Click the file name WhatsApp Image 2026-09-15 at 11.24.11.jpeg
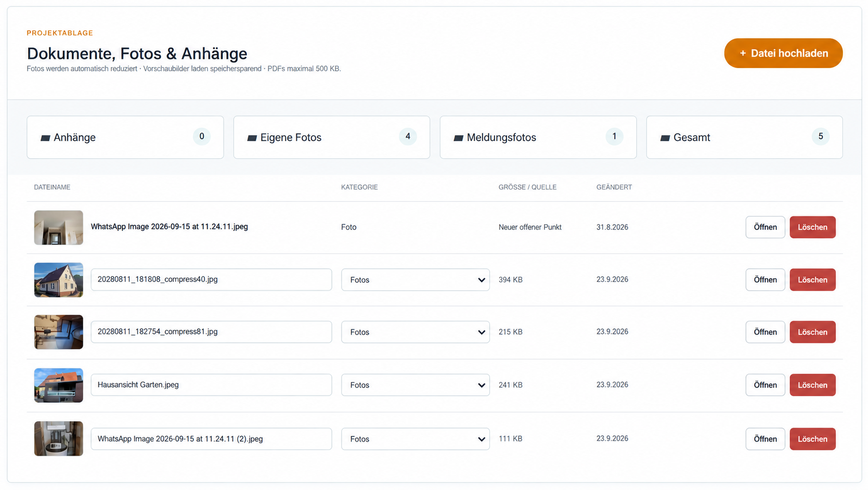This screenshot has width=868, height=490. click(169, 227)
